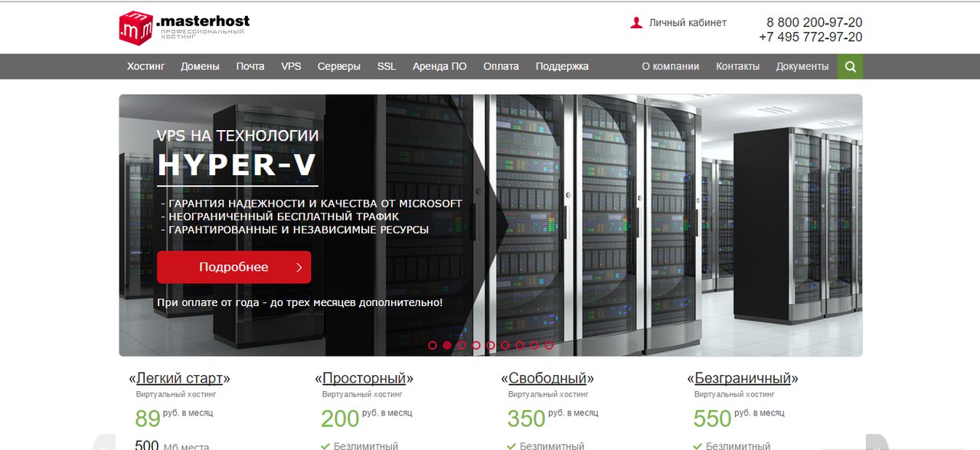This screenshot has width=980, height=450.
Task: Go to the Контакты page
Action: coord(737,67)
